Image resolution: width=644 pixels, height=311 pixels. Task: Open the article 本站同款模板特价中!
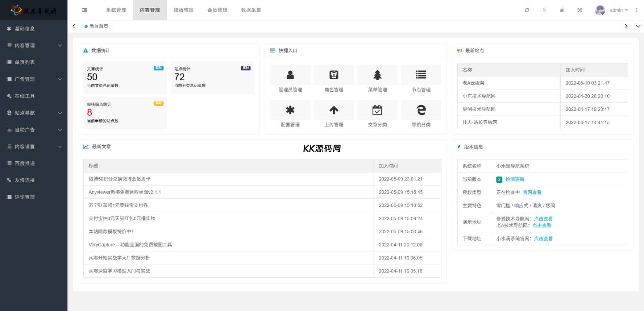click(111, 232)
